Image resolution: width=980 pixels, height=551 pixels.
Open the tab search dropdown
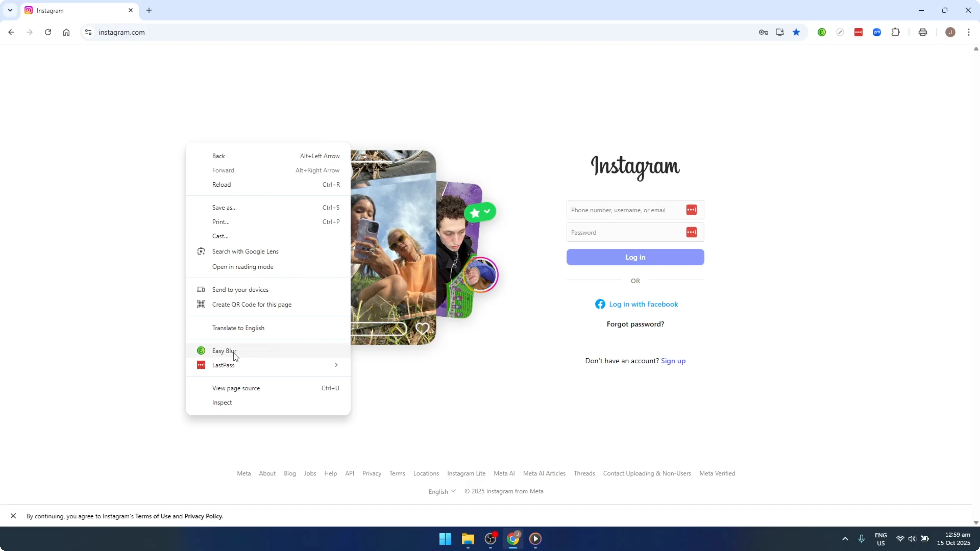point(10,10)
